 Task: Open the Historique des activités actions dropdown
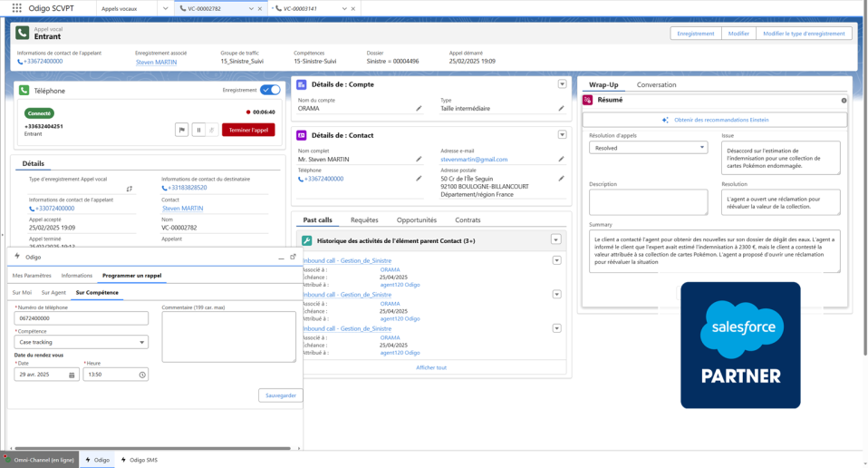click(x=555, y=239)
